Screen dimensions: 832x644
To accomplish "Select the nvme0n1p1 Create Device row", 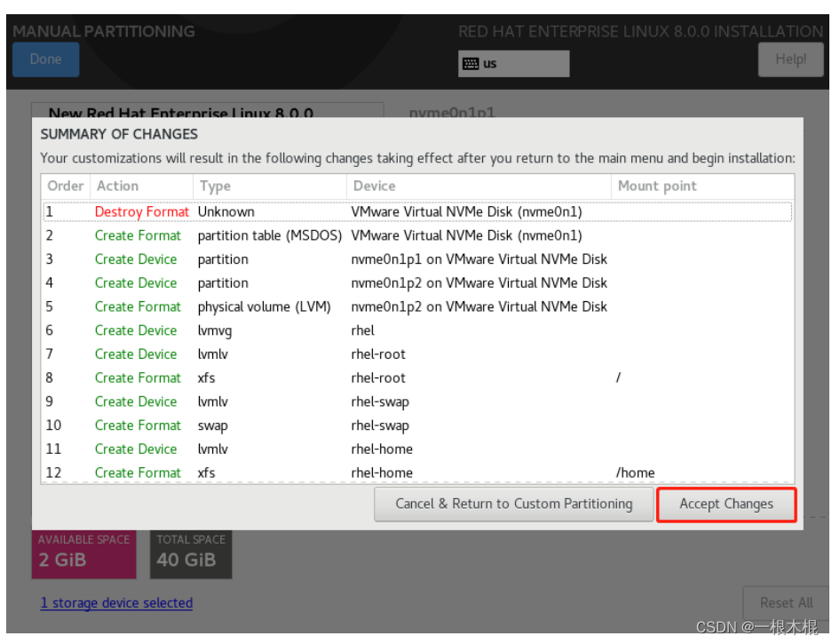I will click(417, 259).
